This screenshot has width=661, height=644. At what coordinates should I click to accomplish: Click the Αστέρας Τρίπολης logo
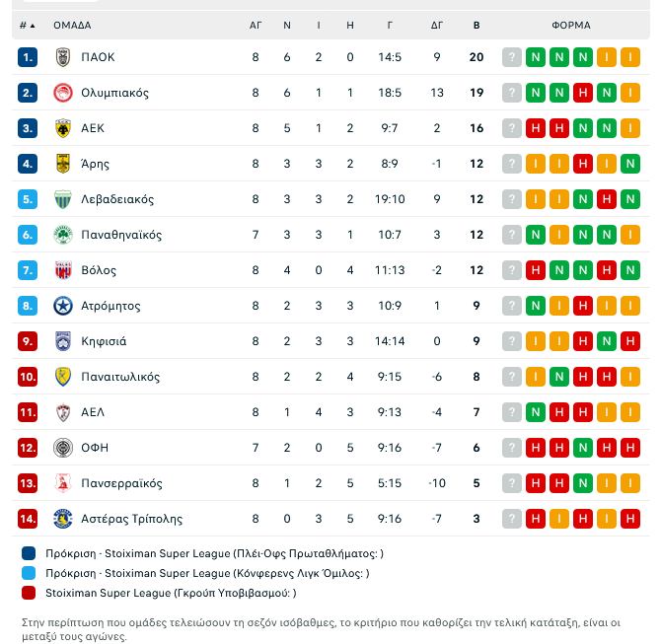pos(63,519)
